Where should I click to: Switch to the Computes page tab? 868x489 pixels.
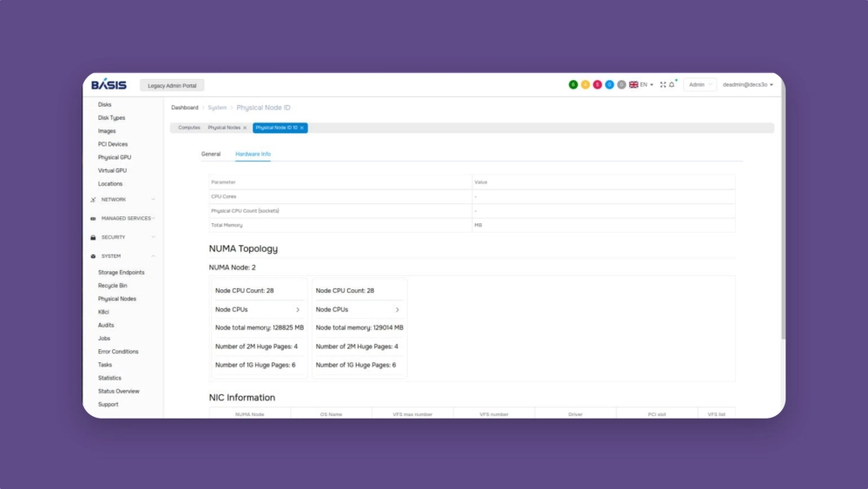click(188, 128)
